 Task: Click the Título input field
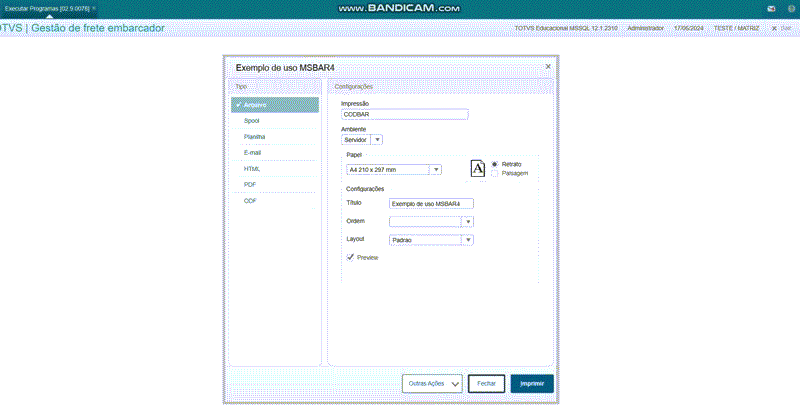pyautogui.click(x=431, y=204)
